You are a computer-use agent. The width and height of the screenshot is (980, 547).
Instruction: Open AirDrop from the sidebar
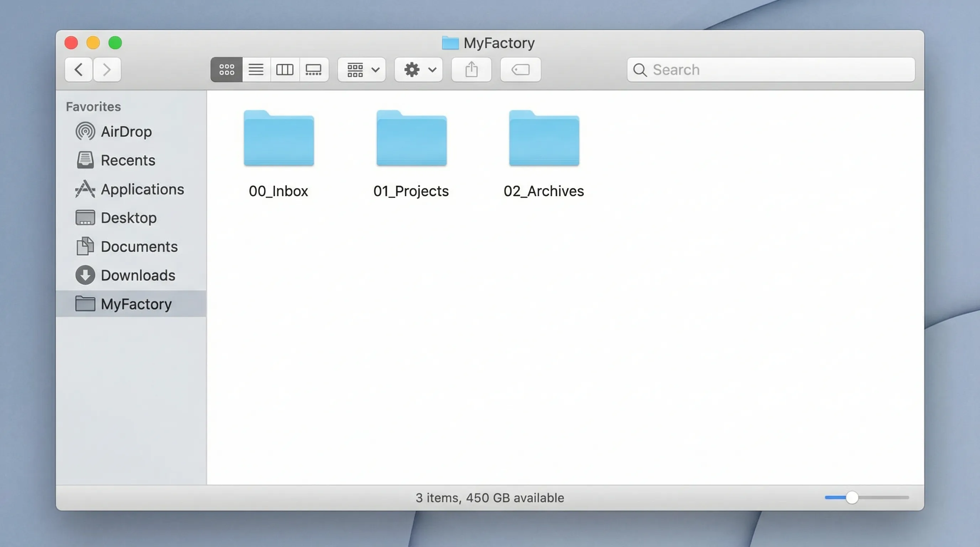tap(126, 132)
